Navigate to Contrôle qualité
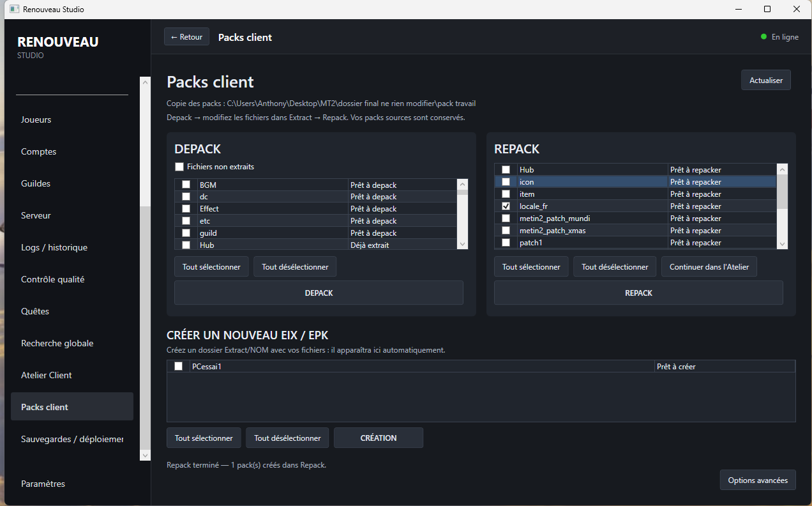This screenshot has height=506, width=812. [72, 279]
